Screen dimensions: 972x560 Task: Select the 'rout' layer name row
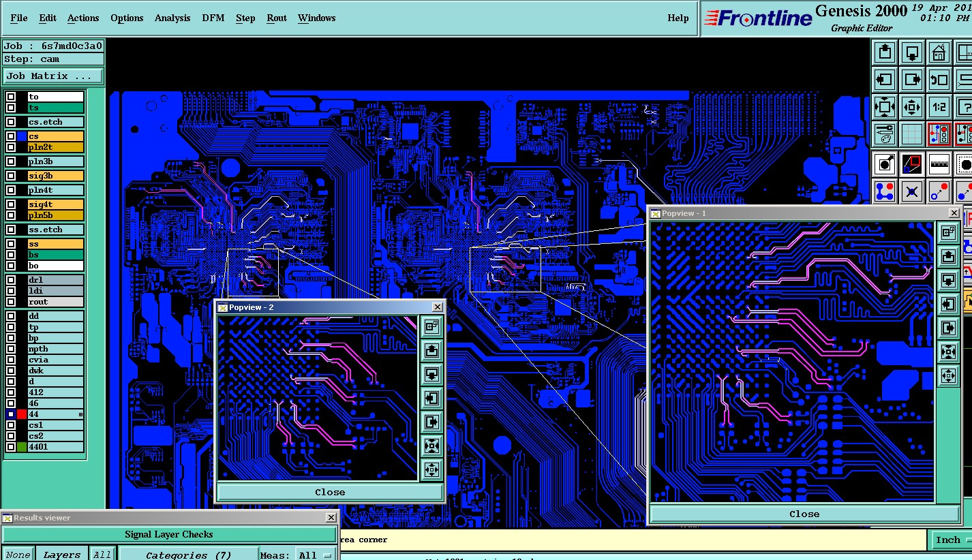[55, 302]
